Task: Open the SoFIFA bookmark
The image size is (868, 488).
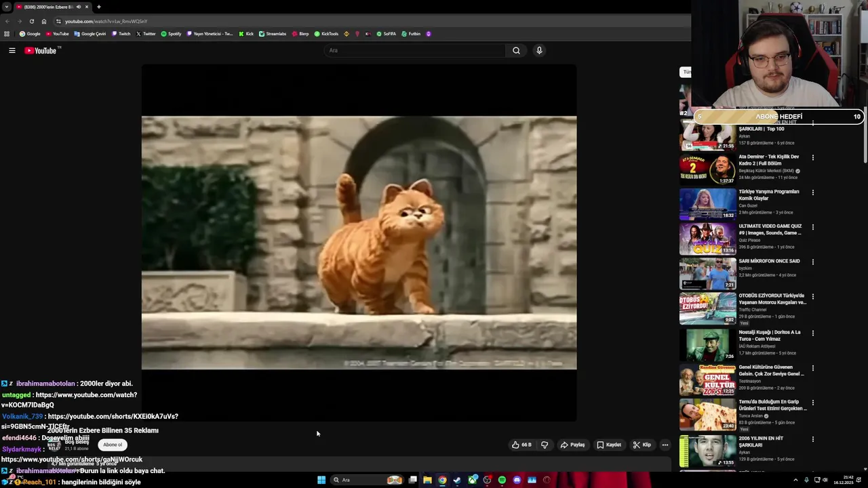Action: click(386, 34)
